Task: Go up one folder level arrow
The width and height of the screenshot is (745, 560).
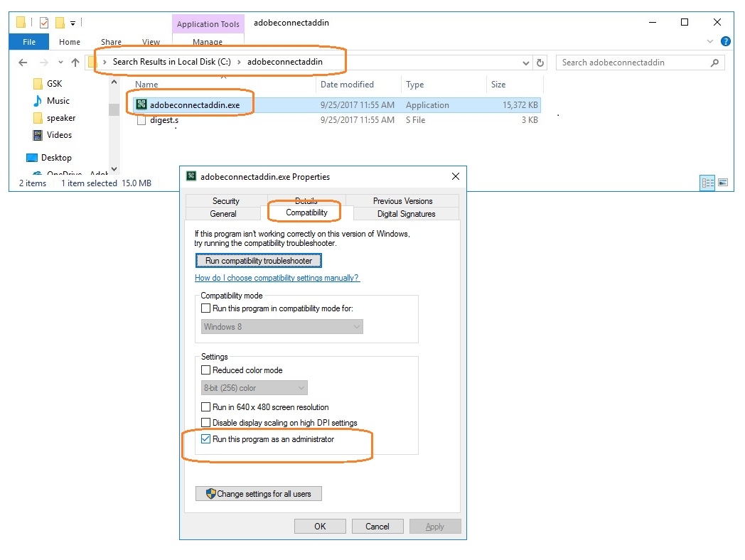Action: coord(75,63)
